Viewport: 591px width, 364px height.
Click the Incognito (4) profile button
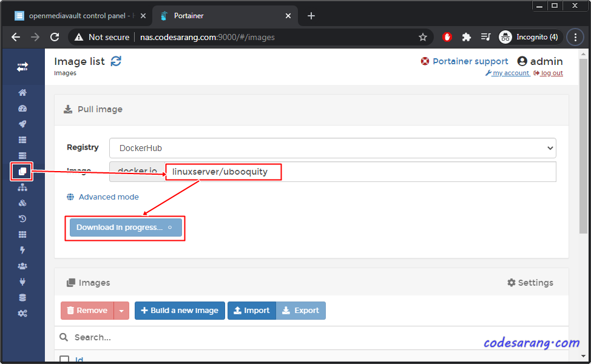click(x=530, y=37)
